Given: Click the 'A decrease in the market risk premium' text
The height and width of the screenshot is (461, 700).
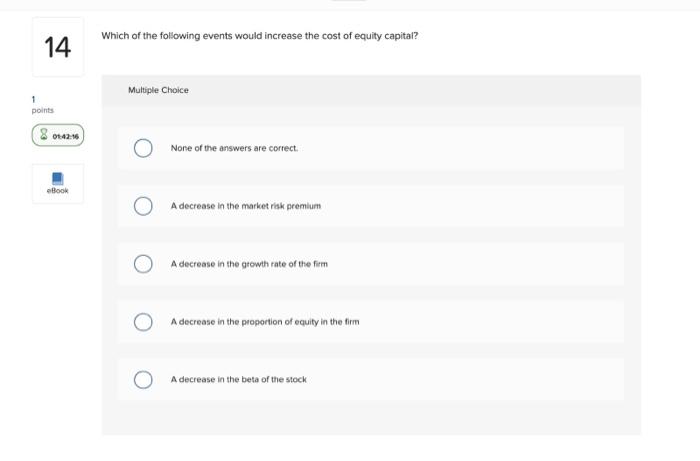Looking at the screenshot, I should [x=245, y=206].
